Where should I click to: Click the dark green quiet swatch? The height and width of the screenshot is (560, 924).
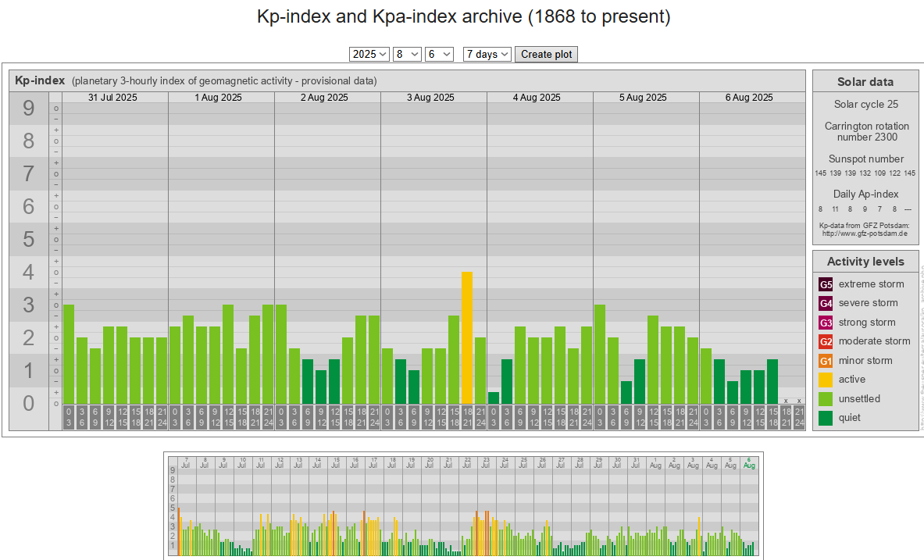pyautogui.click(x=826, y=418)
